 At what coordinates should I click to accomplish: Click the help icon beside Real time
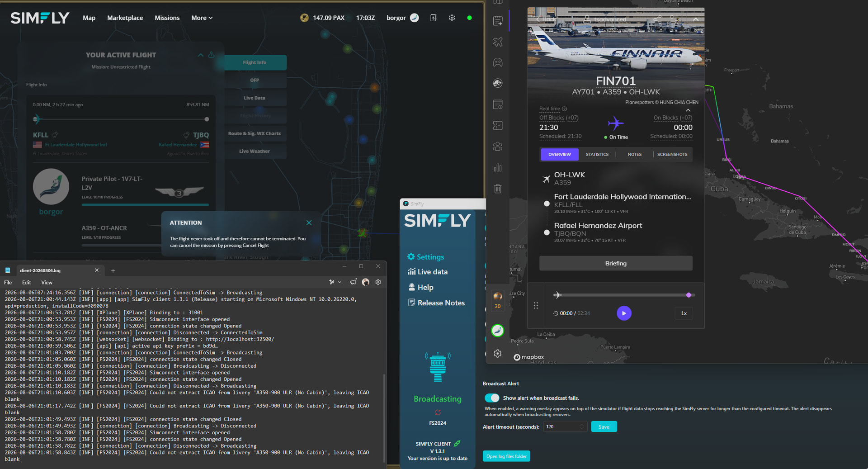click(564, 109)
